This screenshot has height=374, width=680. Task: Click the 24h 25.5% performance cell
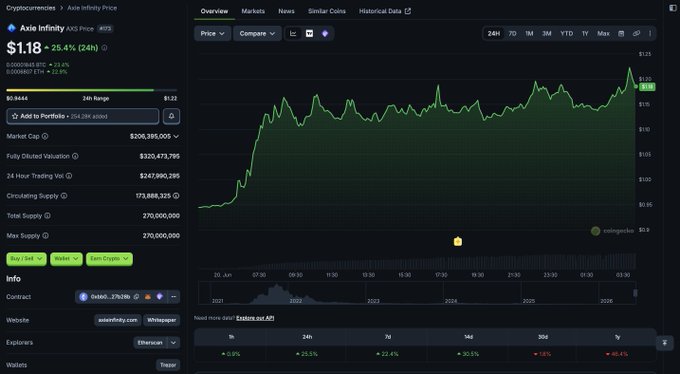tap(307, 354)
